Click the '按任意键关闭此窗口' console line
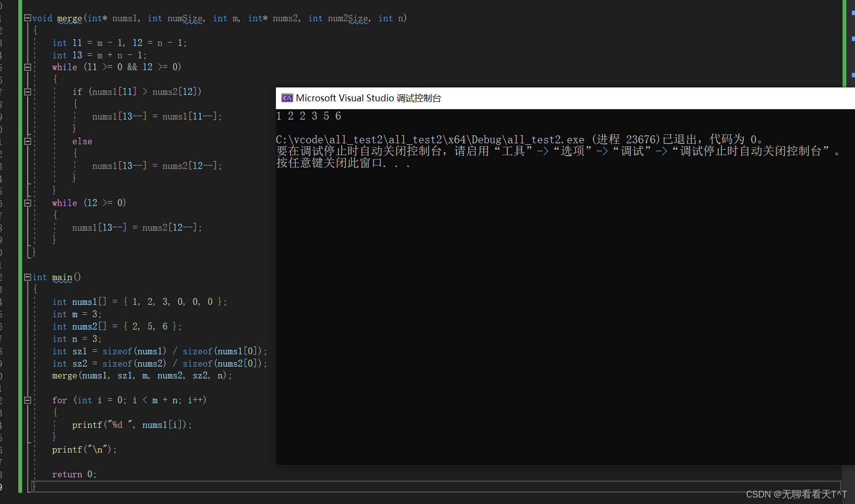The height and width of the screenshot is (504, 855). [x=343, y=163]
